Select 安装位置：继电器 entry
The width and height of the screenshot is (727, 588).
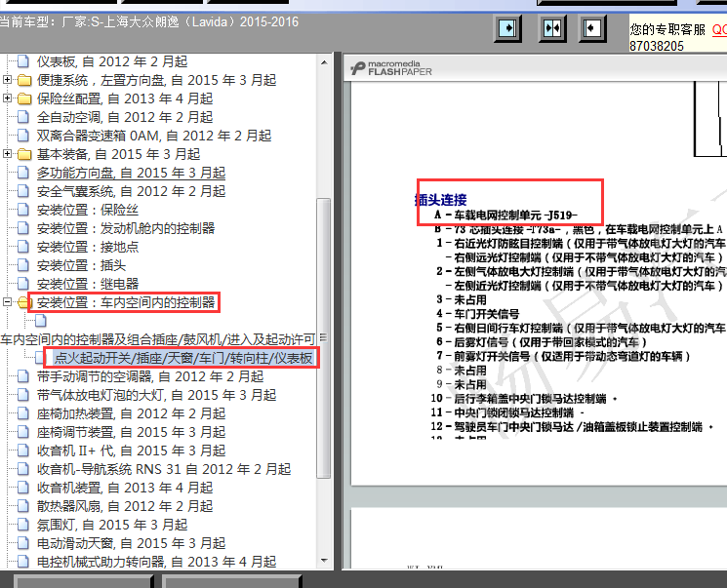click(88, 284)
